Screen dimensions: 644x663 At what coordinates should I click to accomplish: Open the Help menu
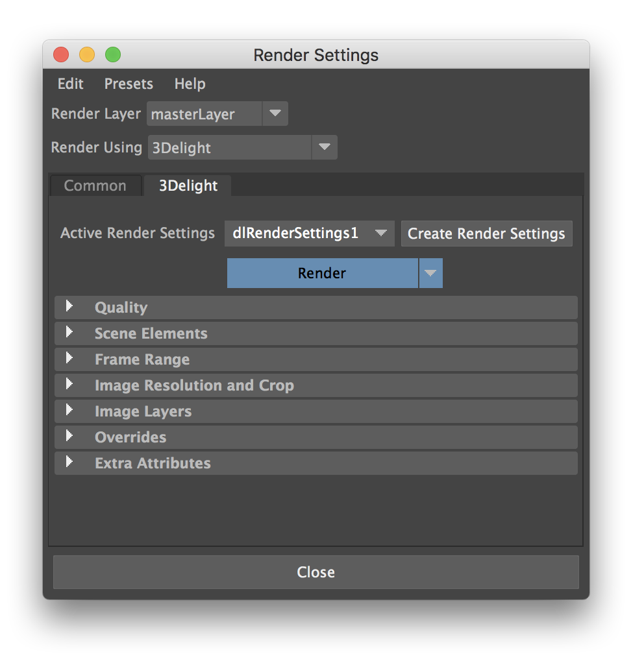click(x=190, y=84)
